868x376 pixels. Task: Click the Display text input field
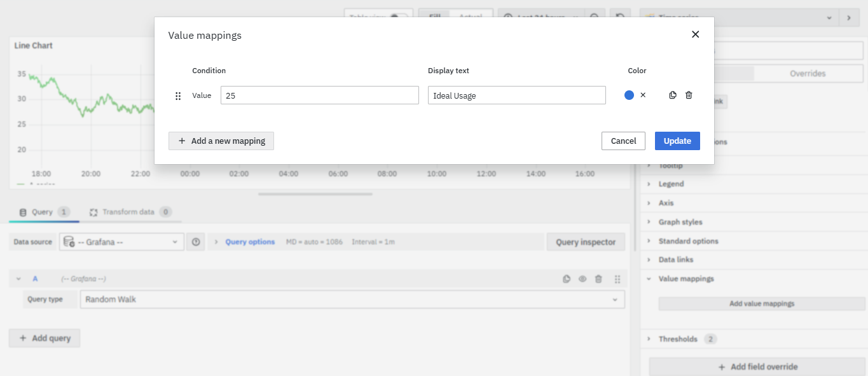click(x=516, y=95)
